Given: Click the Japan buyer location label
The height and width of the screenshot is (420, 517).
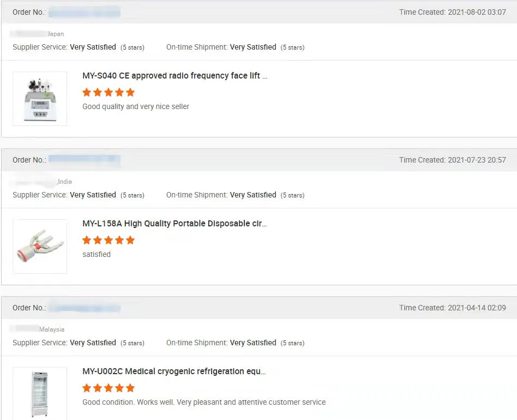Looking at the screenshot, I should 56,34.
